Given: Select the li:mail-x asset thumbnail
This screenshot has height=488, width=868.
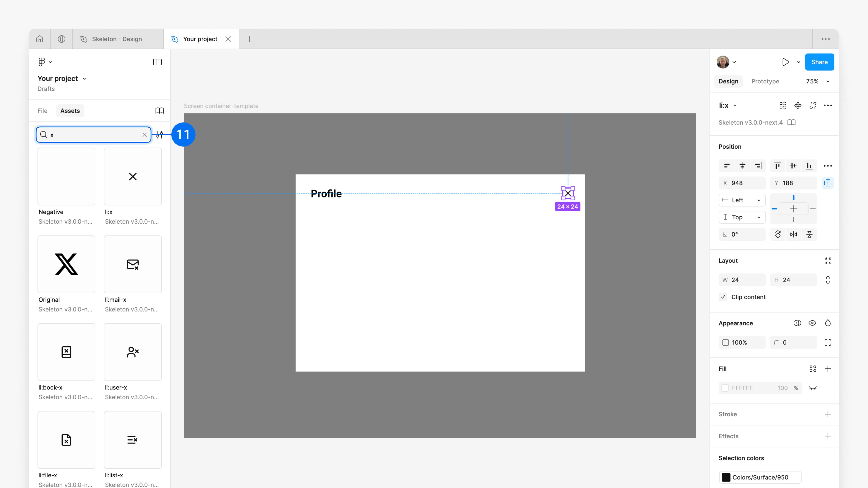Looking at the screenshot, I should [133, 264].
